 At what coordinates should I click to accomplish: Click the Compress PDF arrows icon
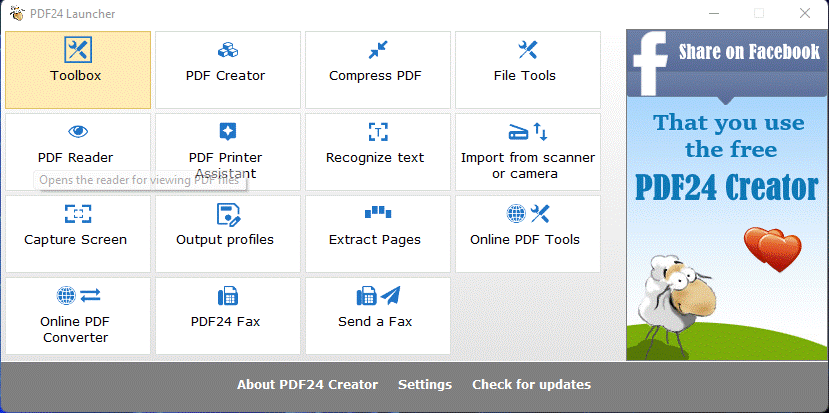(x=377, y=50)
